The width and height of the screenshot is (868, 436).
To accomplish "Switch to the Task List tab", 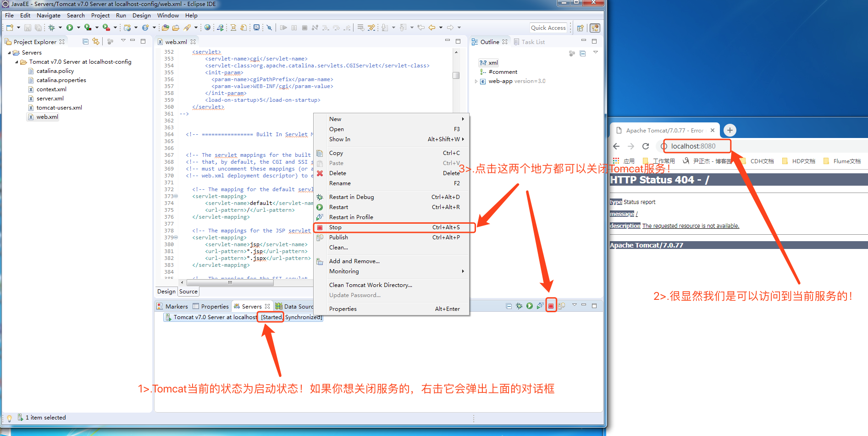I will pos(529,42).
